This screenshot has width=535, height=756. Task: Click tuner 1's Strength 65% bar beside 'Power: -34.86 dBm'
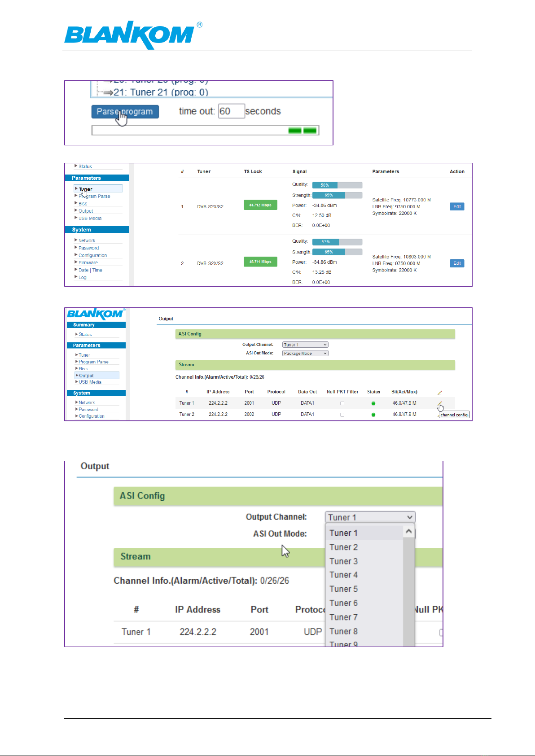pos(337,195)
